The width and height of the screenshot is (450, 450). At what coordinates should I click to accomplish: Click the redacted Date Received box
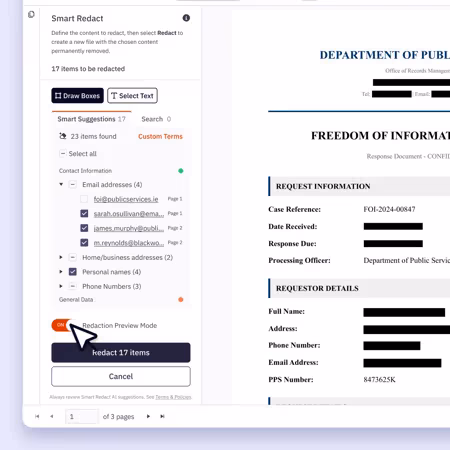[x=393, y=227]
